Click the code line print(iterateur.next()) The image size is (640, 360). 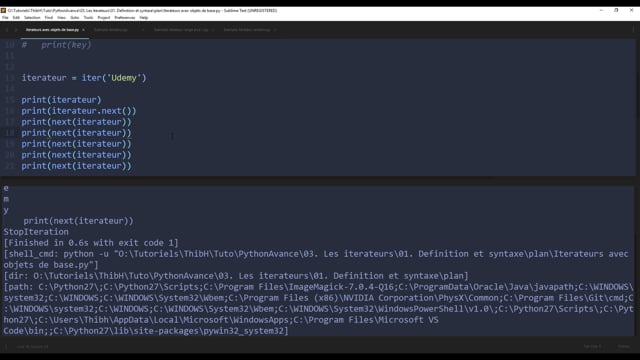[x=79, y=111]
